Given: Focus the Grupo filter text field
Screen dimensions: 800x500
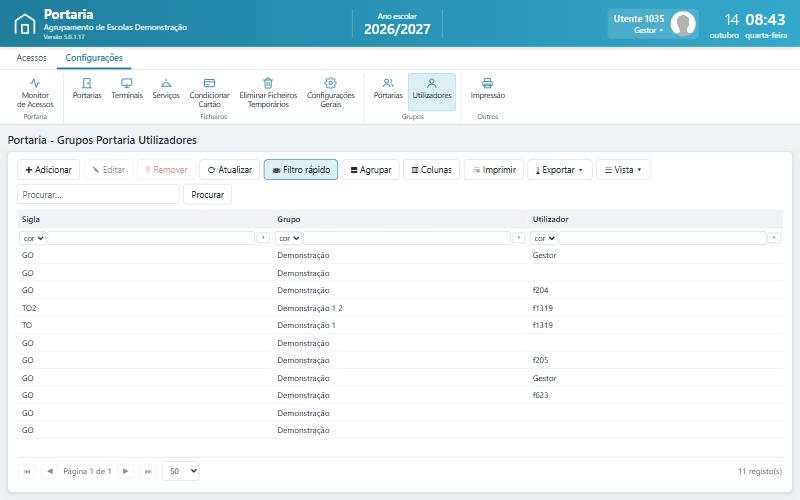Looking at the screenshot, I should [407, 238].
